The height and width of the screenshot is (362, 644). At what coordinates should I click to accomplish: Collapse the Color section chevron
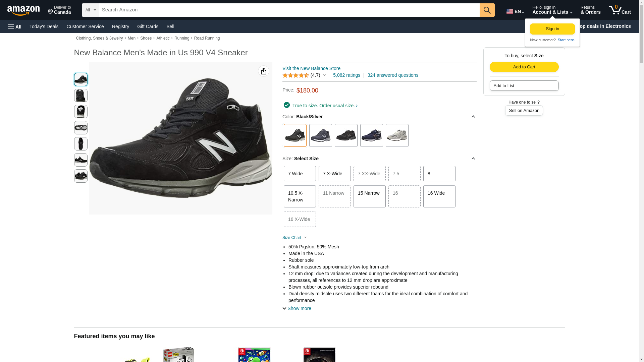473,117
